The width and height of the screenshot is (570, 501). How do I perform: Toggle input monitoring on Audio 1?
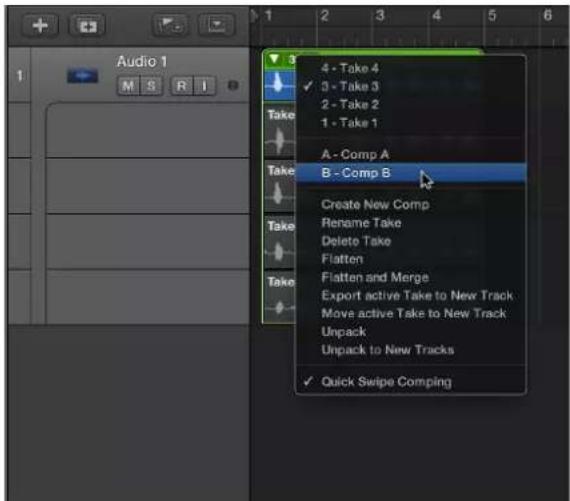click(x=205, y=86)
